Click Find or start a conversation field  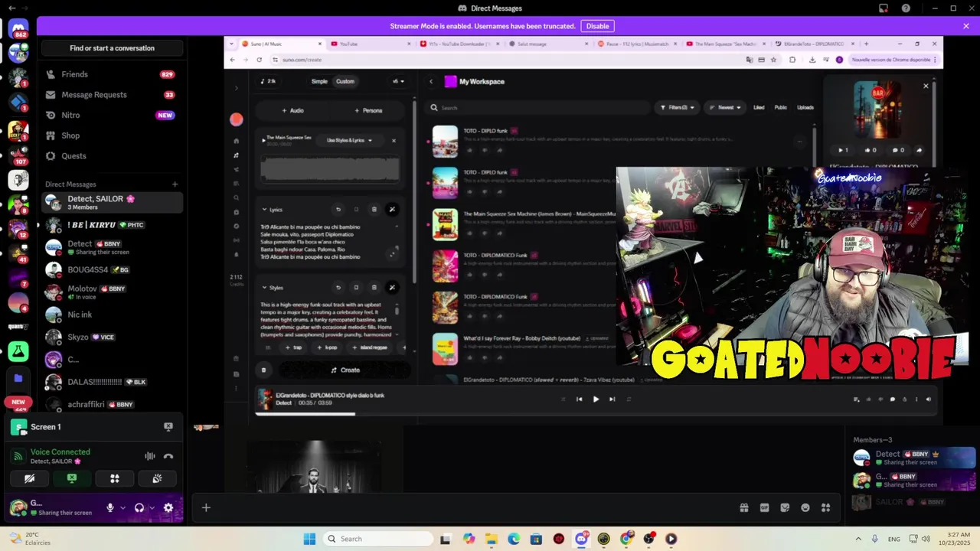pyautogui.click(x=112, y=48)
